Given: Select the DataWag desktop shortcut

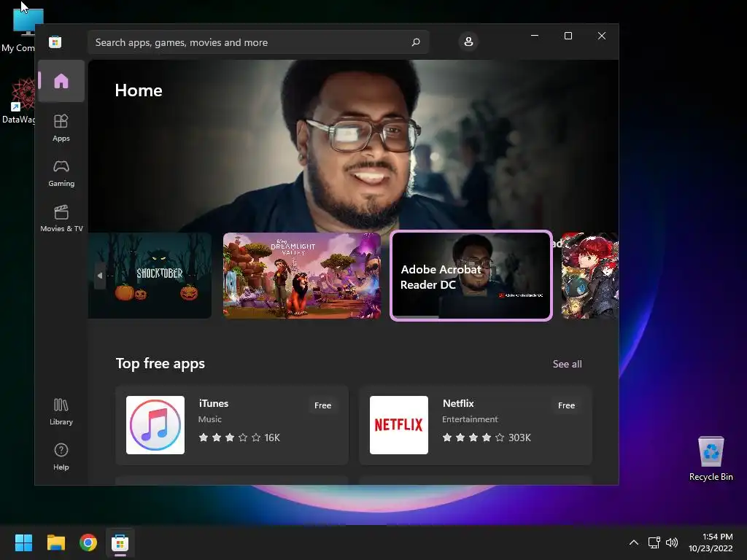Looking at the screenshot, I should 19,101.
